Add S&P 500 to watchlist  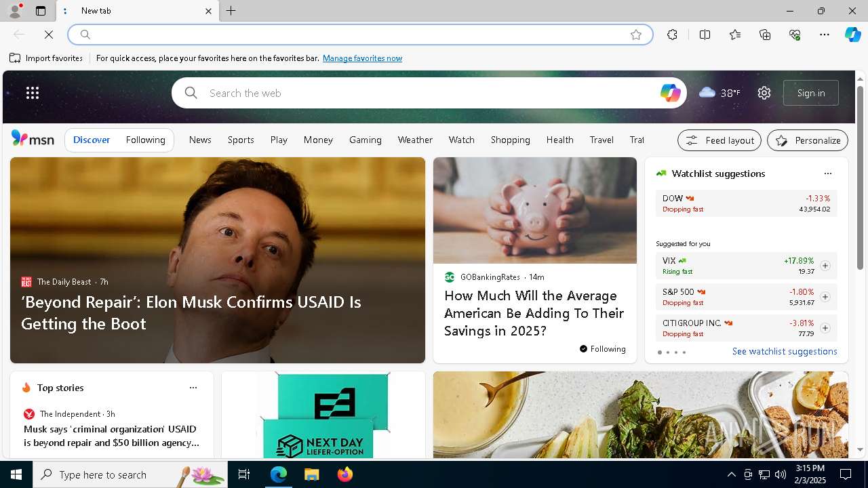tap(825, 297)
